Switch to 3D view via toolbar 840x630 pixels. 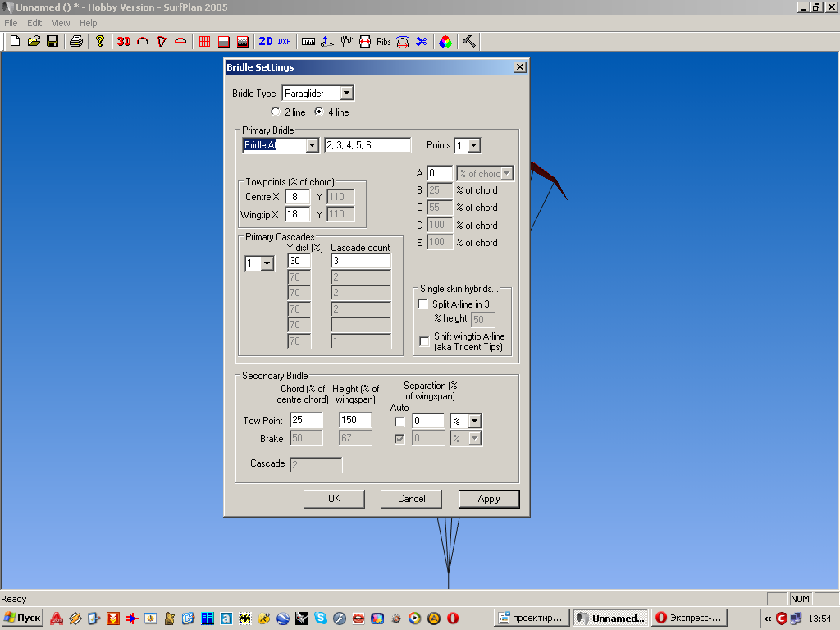(124, 41)
